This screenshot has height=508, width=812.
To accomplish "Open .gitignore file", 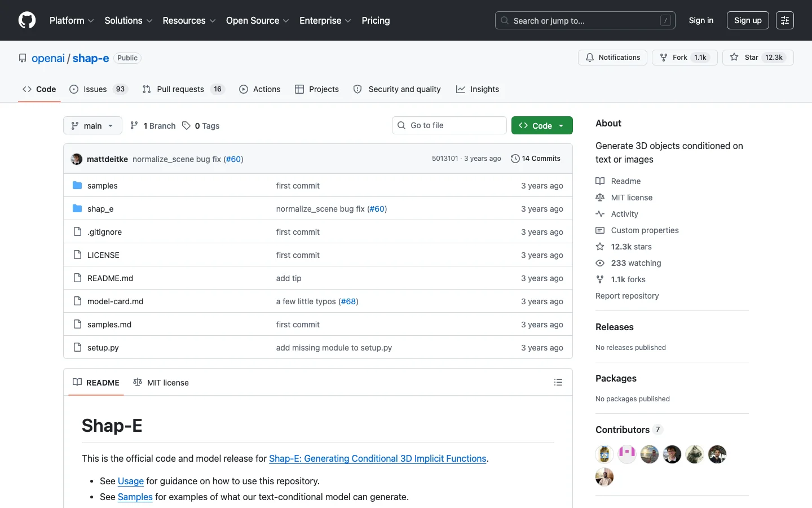I will pos(105,232).
